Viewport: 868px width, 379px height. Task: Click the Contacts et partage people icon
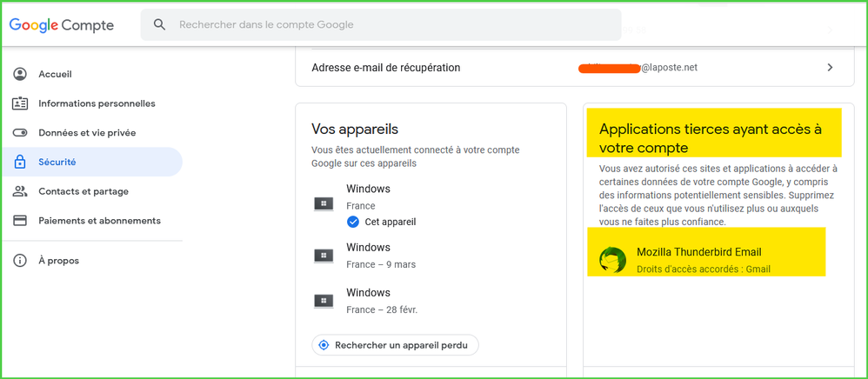point(20,191)
